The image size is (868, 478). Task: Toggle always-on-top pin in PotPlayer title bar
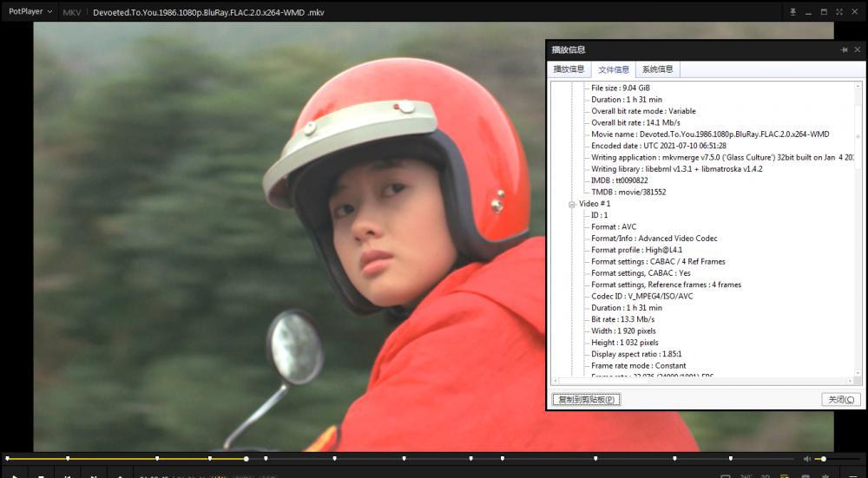click(x=792, y=11)
